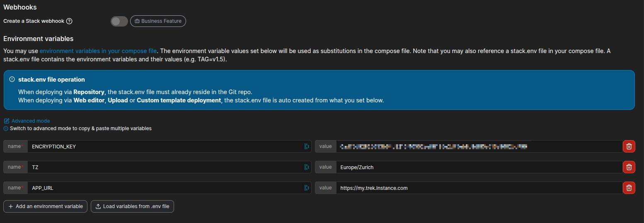Viewport: 644px width, 223px height.
Task: Click the password manager icon in ENCRYPTION_KEY name field
Action: coord(307,146)
